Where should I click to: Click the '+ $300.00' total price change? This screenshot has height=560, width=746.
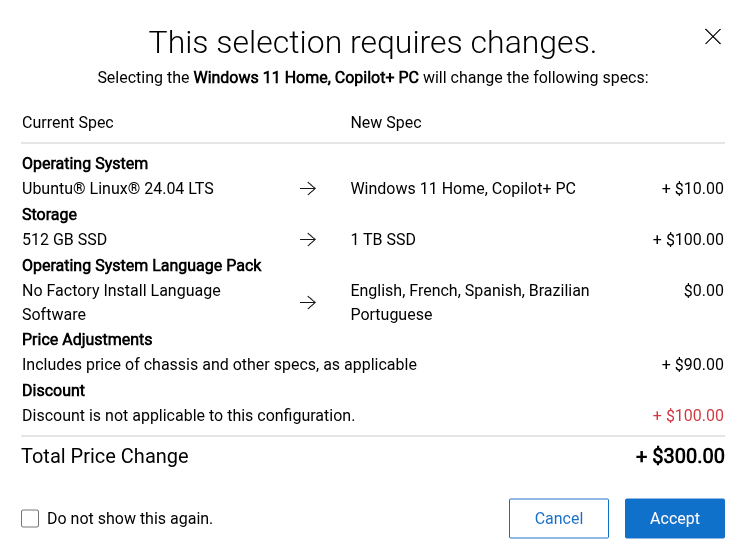click(x=680, y=456)
